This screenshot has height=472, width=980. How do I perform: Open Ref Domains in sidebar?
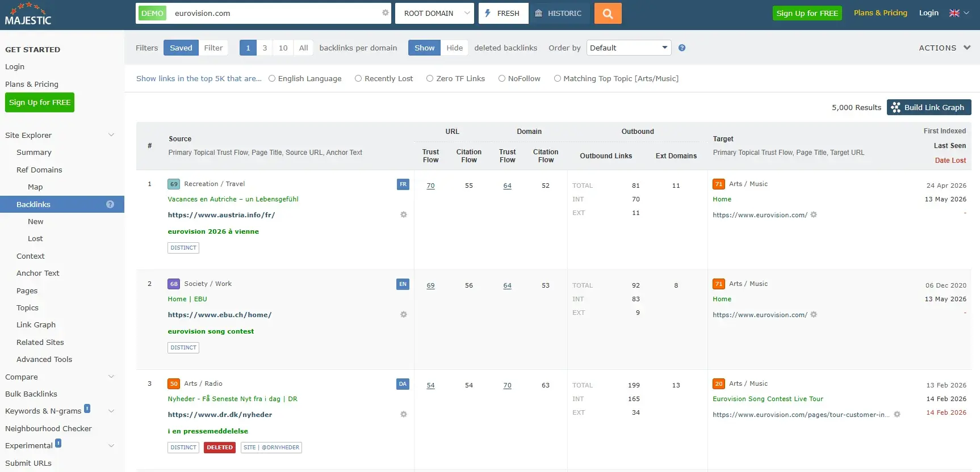coord(39,170)
